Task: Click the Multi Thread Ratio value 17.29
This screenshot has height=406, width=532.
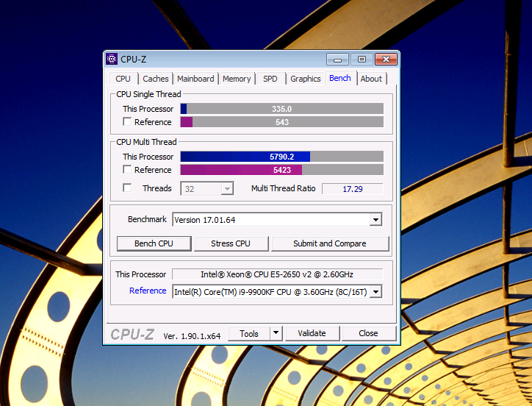Action: pyautogui.click(x=353, y=189)
